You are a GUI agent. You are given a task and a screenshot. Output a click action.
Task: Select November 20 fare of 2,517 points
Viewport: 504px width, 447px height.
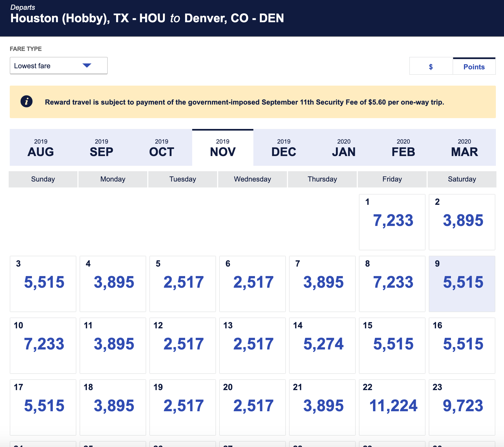(253, 407)
